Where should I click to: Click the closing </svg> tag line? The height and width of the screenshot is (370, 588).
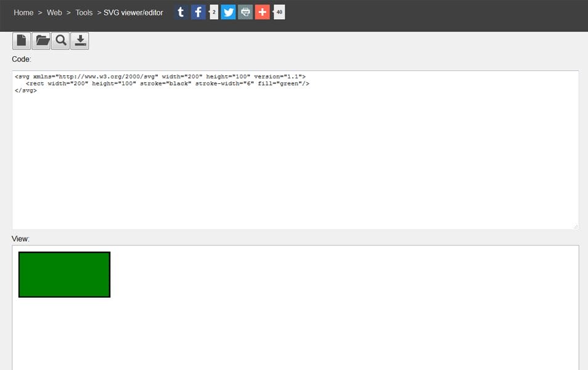point(26,91)
